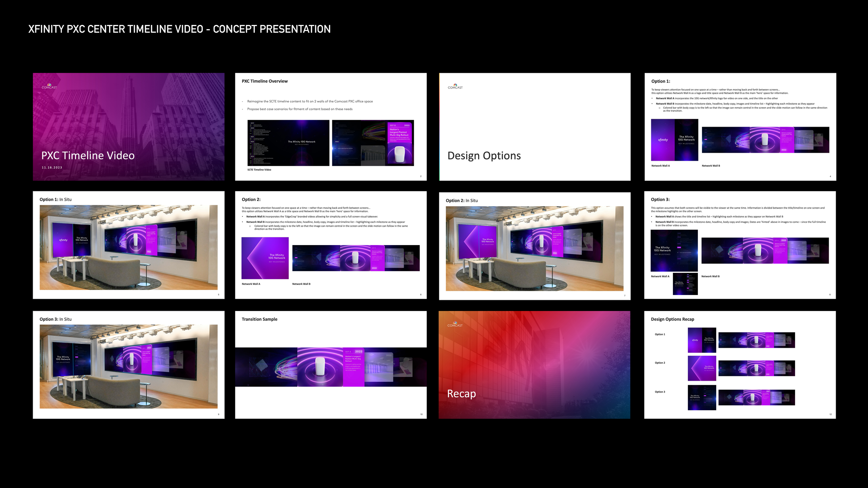
Task: Click the 'Propose best case scenarios' bullet
Action: 300,109
